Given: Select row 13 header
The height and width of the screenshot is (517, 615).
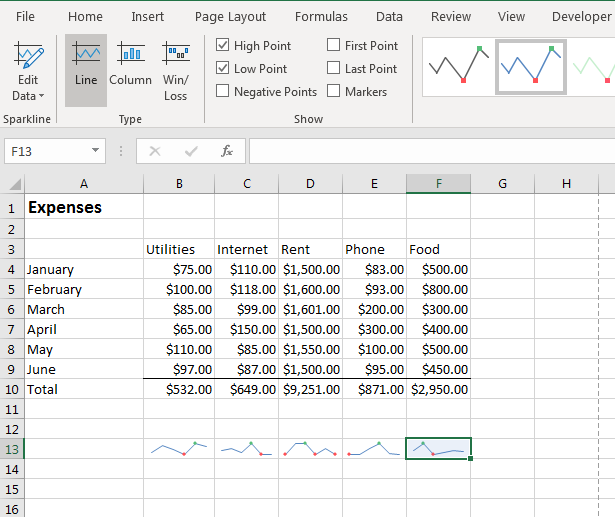Looking at the screenshot, I should pyautogui.click(x=12, y=449).
